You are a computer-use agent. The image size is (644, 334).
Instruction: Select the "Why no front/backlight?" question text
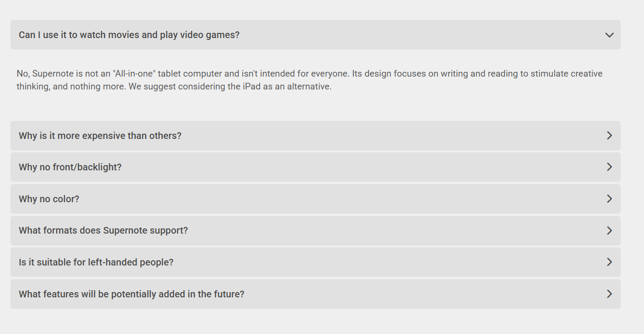pos(70,167)
